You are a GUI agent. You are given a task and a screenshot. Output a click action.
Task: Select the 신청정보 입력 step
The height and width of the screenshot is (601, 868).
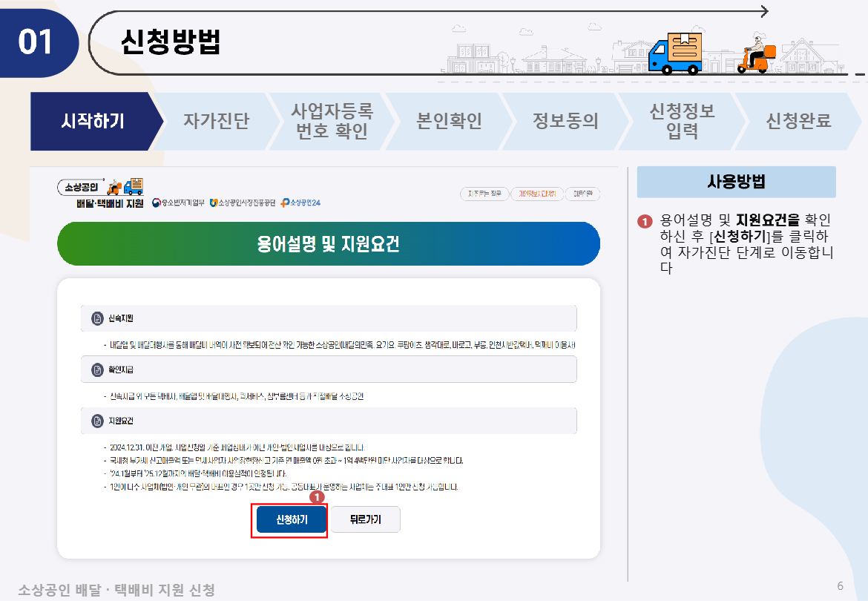(682, 121)
